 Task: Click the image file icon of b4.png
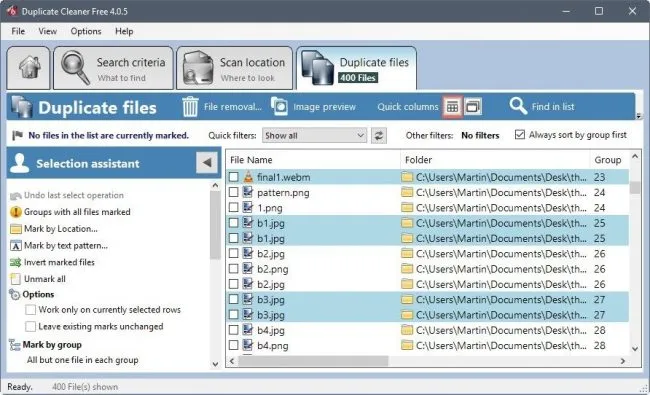[248, 345]
